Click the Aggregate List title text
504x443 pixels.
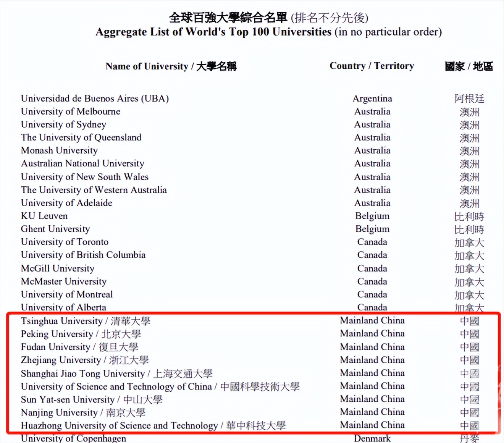click(x=268, y=32)
